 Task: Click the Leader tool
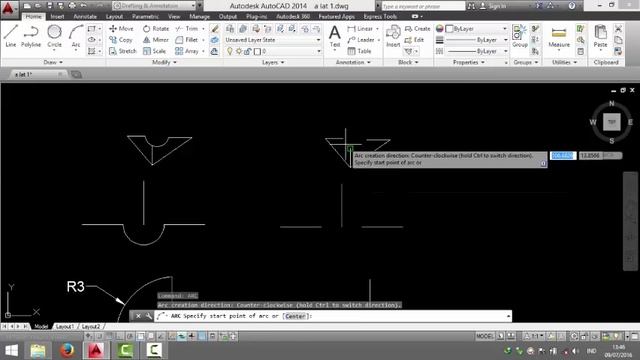tap(361, 40)
